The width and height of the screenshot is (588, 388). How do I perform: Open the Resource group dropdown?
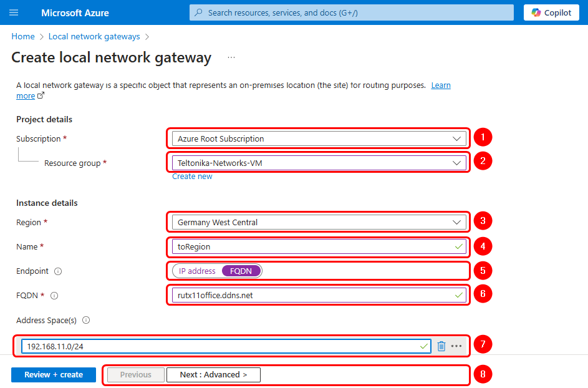pyautogui.click(x=319, y=163)
